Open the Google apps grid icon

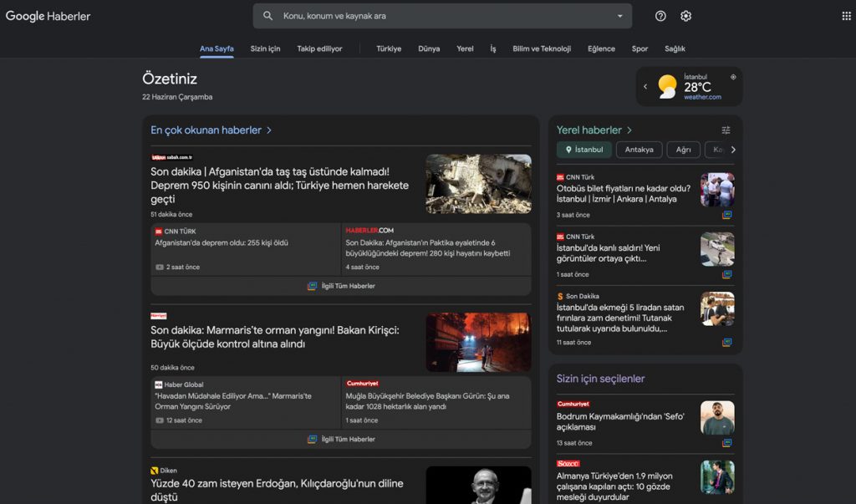pos(844,15)
